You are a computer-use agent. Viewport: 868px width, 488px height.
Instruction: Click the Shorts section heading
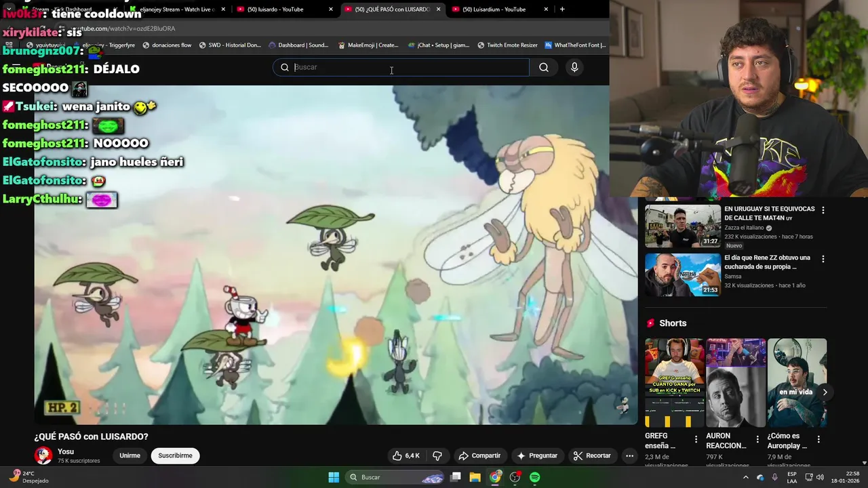click(x=673, y=323)
